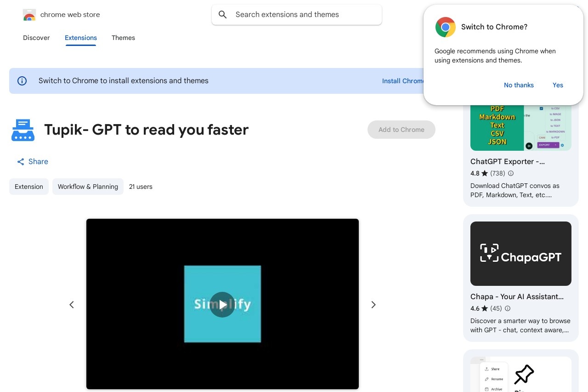Open the ChatGPT Exporter thumbnail
Image resolution: width=588 pixels, height=392 pixels.
tap(521, 128)
